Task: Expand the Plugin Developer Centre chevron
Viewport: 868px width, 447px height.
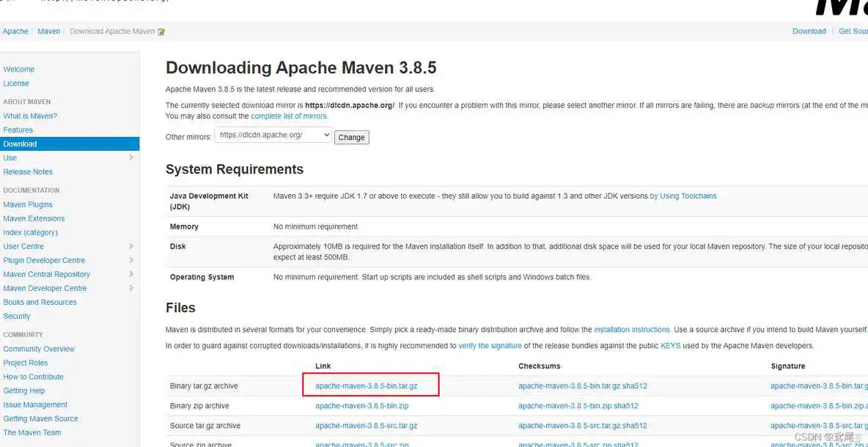Action: click(x=131, y=260)
